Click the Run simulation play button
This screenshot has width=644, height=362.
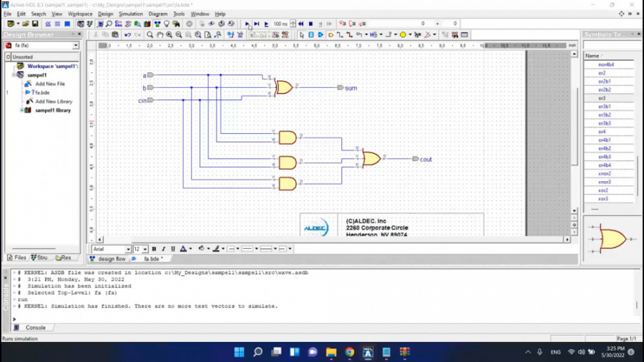(x=248, y=24)
